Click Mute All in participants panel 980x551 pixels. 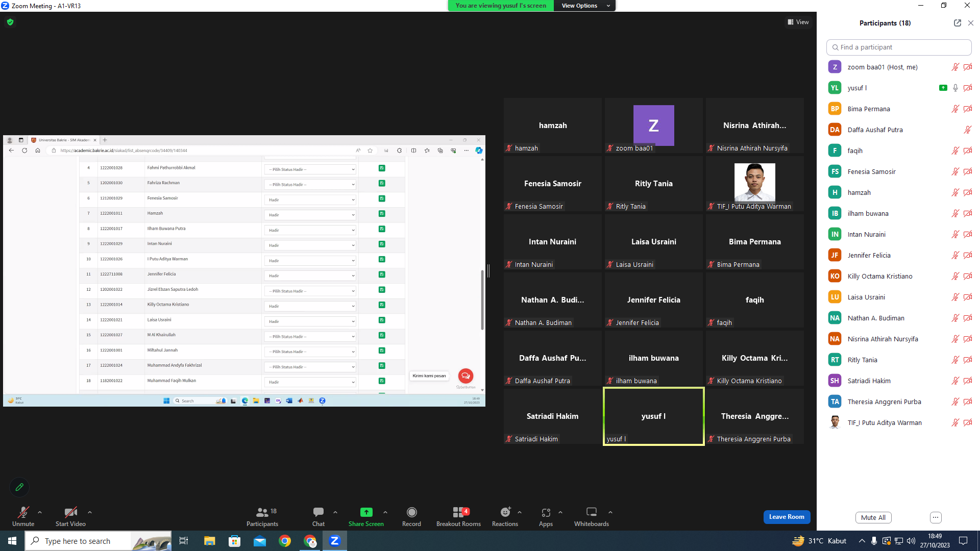click(x=873, y=517)
